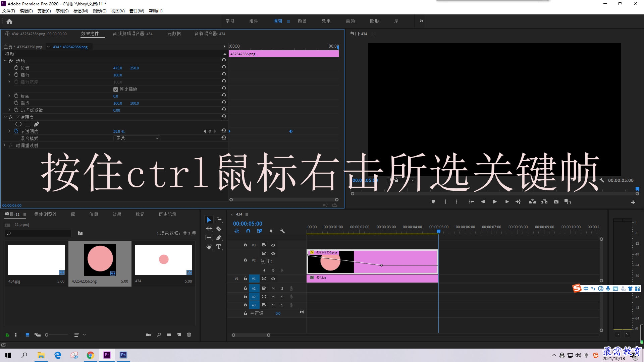644x362 pixels.
Task: Switch to 颜色 workspace
Action: [x=302, y=21]
